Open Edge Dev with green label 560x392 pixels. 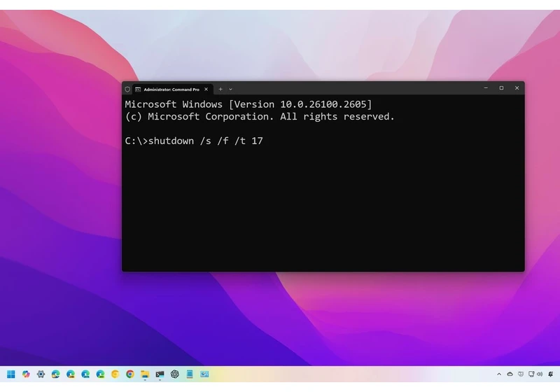pyautogui.click(x=100, y=374)
